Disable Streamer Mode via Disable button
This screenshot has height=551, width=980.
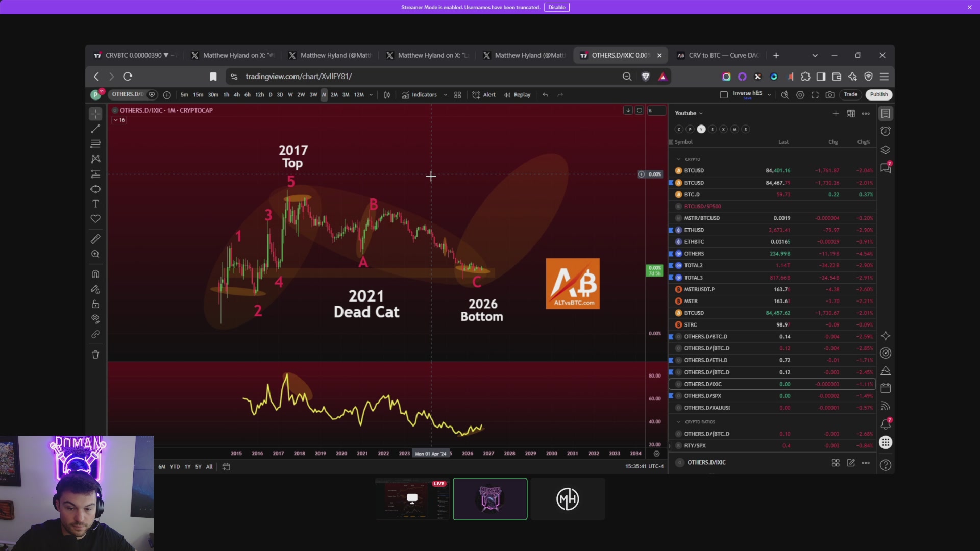point(556,7)
